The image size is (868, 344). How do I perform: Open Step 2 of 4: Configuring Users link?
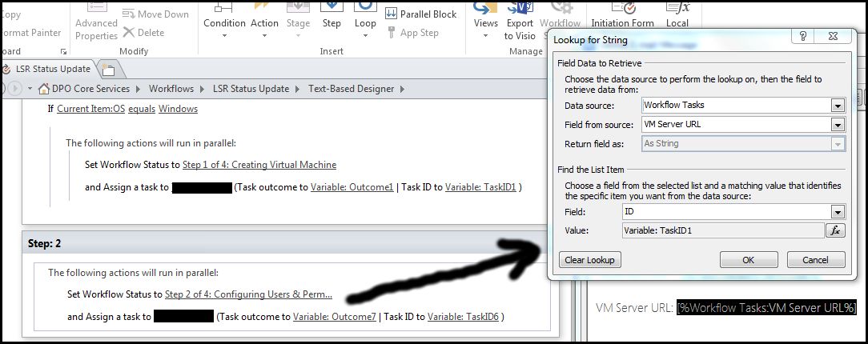click(248, 294)
